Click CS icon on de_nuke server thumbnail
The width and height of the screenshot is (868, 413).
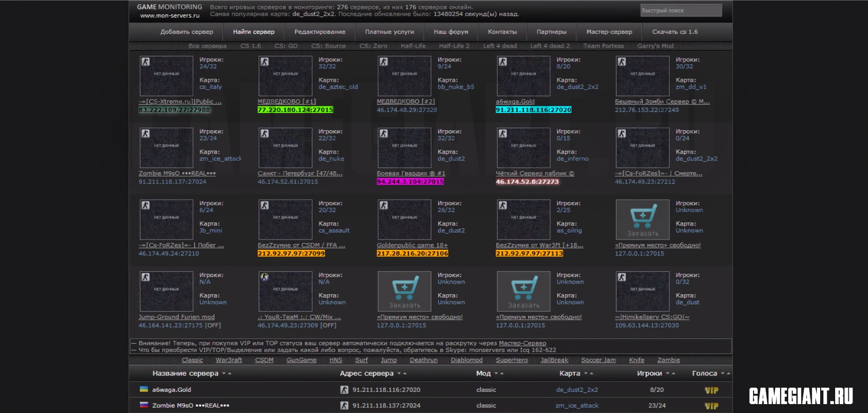[265, 134]
